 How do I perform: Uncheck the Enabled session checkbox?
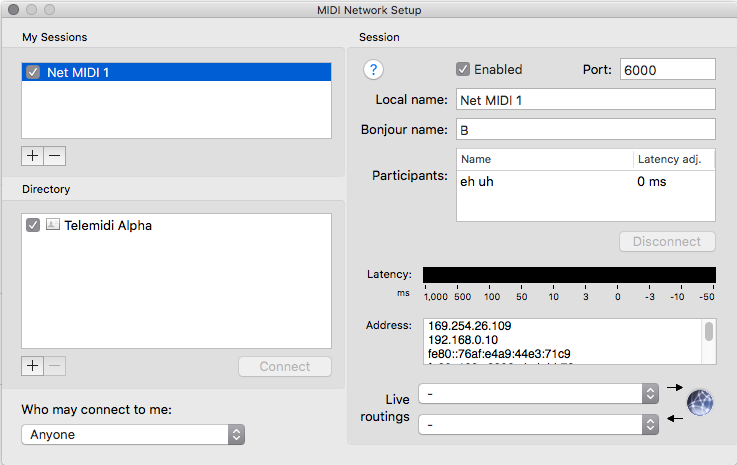[x=463, y=69]
